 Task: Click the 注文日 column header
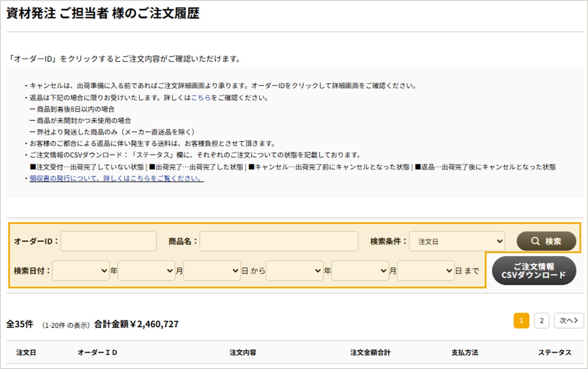point(26,352)
